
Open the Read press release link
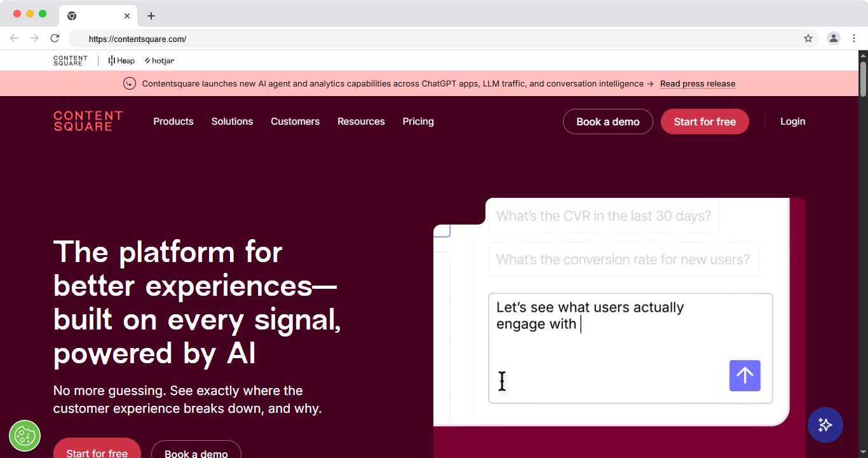pos(698,84)
